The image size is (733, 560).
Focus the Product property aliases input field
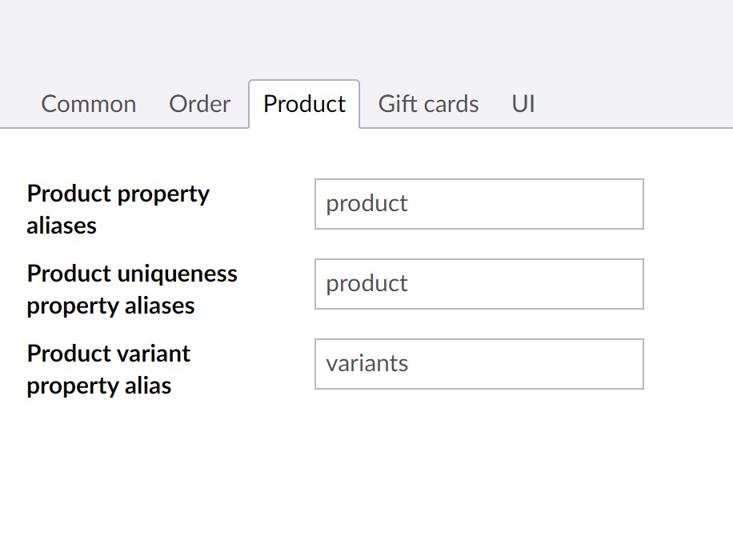[479, 204]
